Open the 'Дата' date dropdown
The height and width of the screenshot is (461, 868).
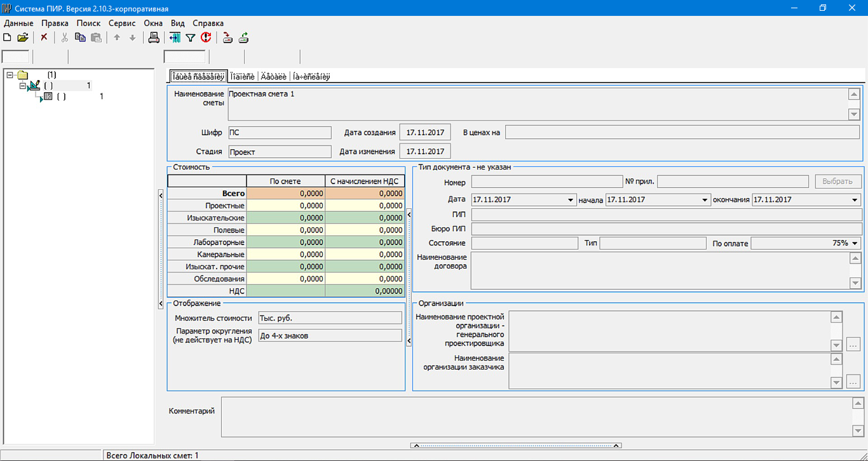(x=570, y=200)
